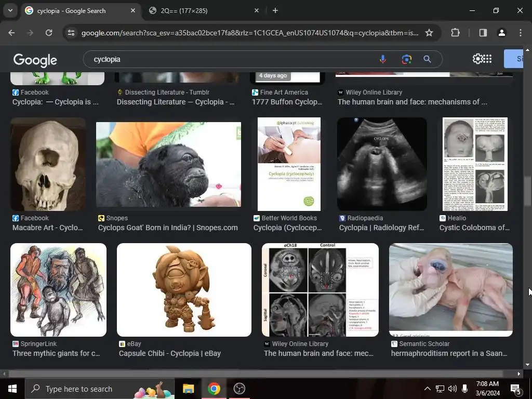Click the horizontal scrollbar right arrow
532x399 pixels.
[519, 374]
